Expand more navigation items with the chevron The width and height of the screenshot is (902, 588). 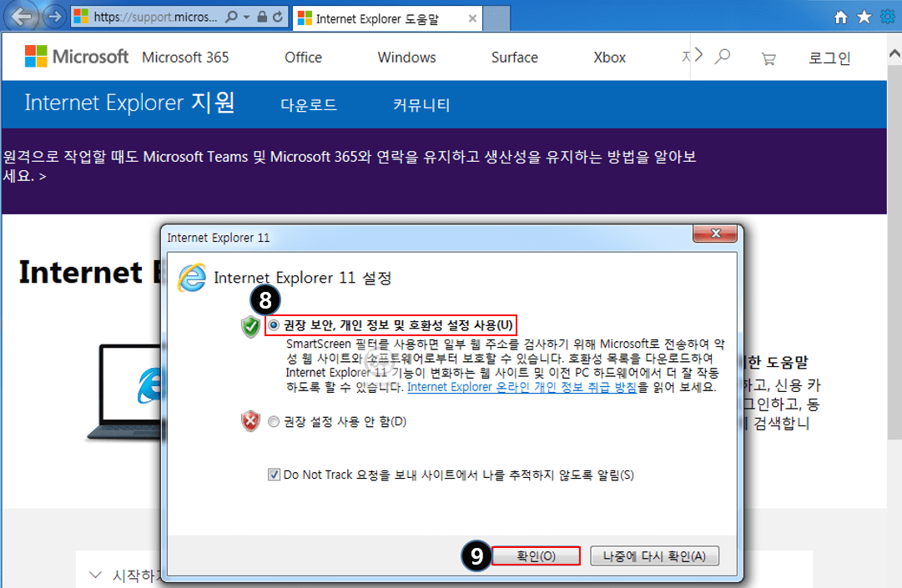(x=698, y=55)
